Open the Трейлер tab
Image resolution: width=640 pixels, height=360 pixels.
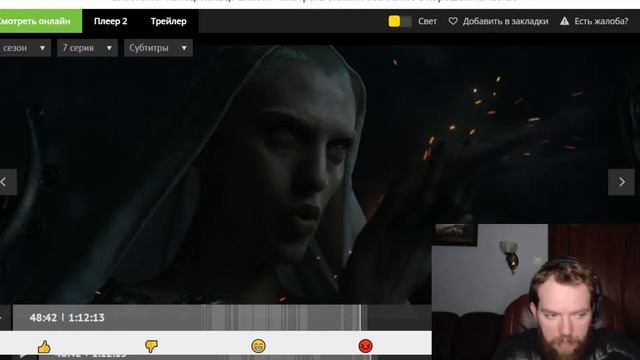pos(169,21)
